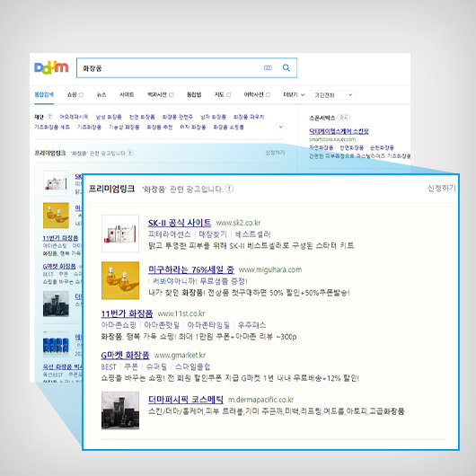This screenshot has height=476, width=476.
Task: Click the help icon next to 제안
Action: point(49,117)
